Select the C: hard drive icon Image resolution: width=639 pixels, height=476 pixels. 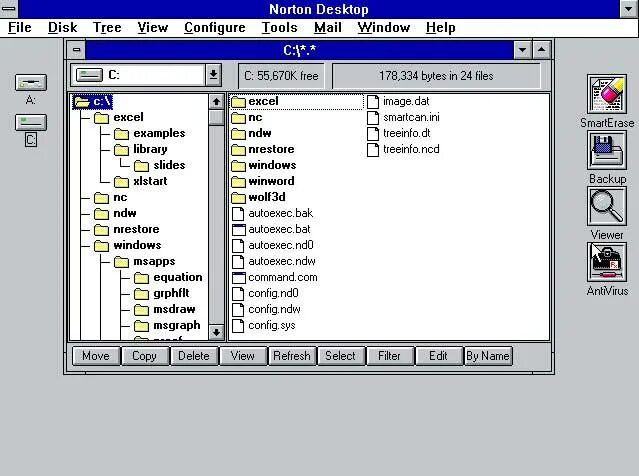click(x=31, y=123)
